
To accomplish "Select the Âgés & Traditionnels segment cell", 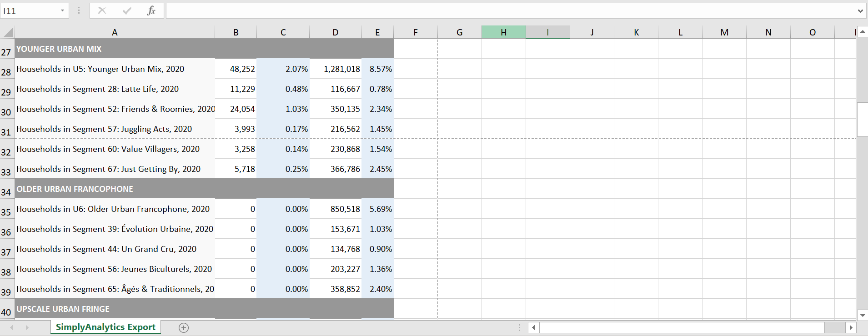I will [115, 289].
